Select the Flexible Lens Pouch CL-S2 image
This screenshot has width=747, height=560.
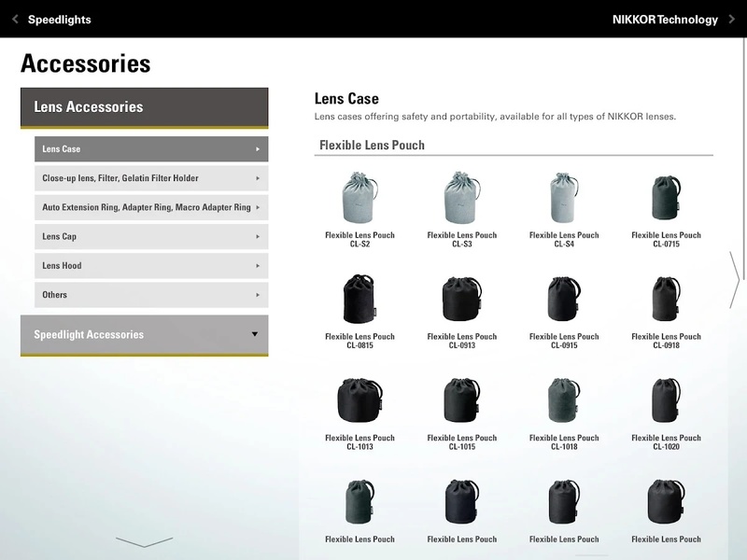pos(359,197)
